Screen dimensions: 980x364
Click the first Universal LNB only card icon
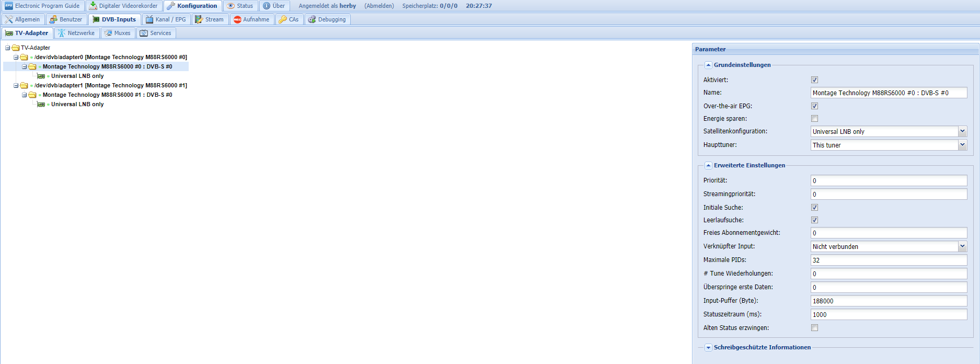point(41,76)
